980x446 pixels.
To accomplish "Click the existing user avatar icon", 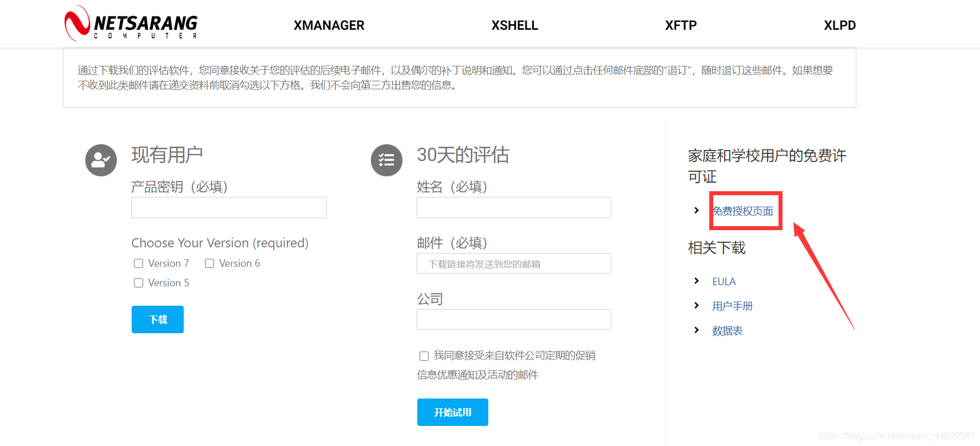I will tap(101, 160).
